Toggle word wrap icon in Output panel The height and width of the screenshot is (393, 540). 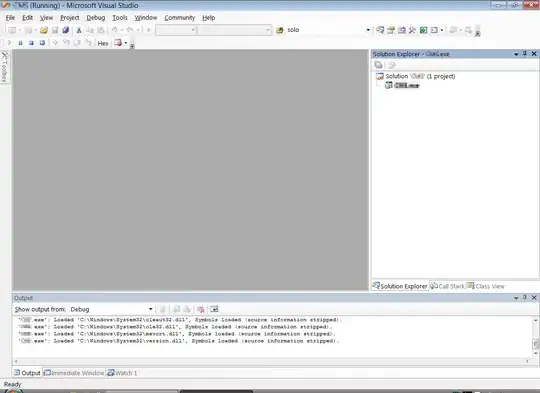pos(214,309)
